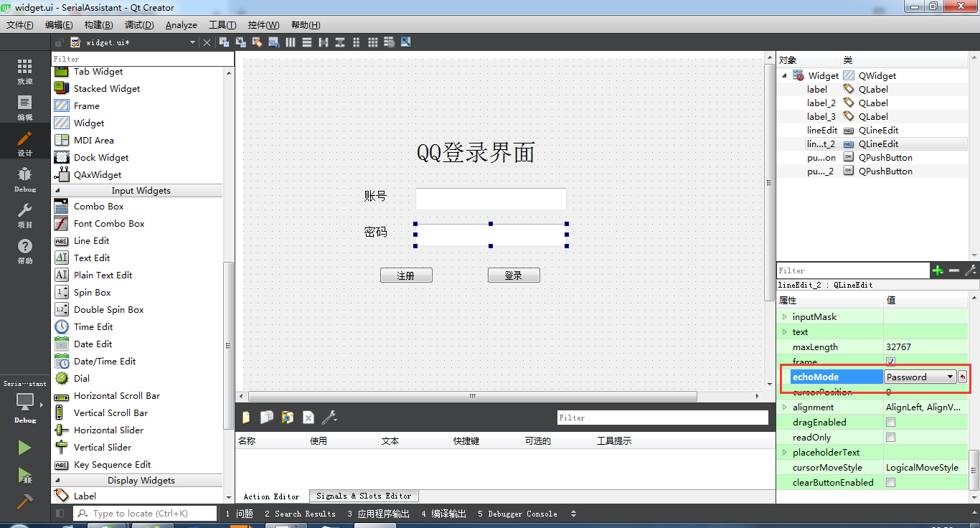Switch to 设计 mode in the left sidebar
The height and width of the screenshot is (528, 980).
click(24, 141)
